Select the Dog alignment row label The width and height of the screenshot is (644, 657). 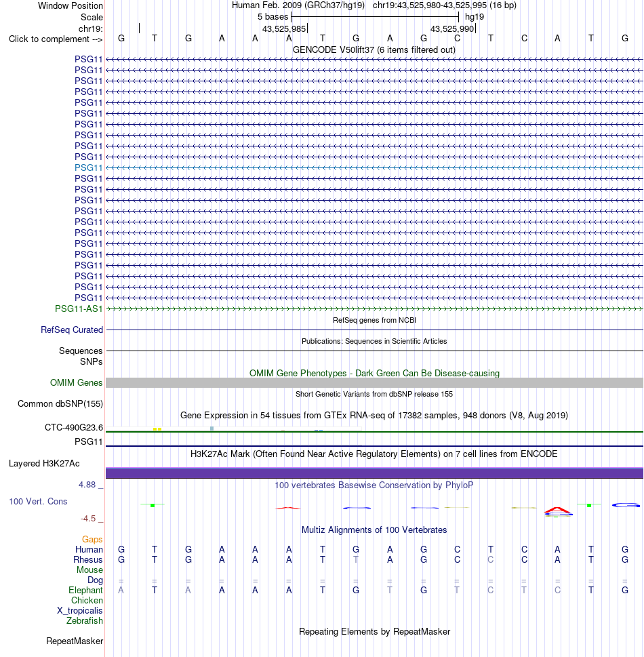click(x=95, y=580)
